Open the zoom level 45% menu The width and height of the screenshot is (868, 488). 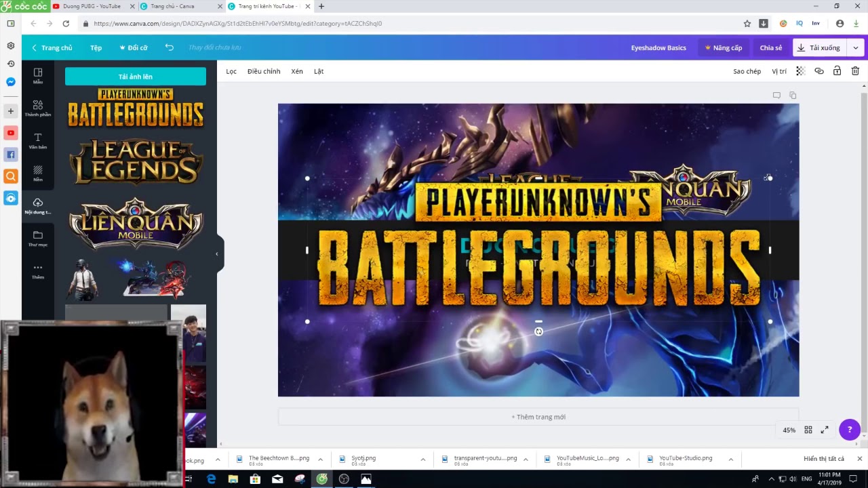pos(789,430)
